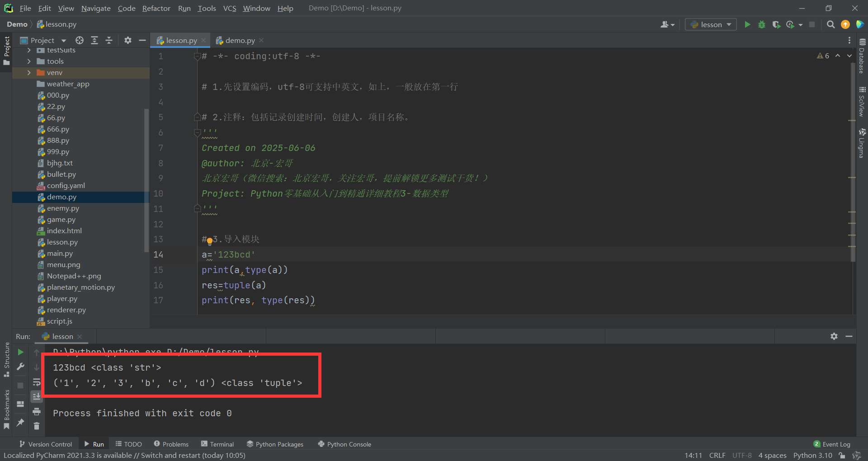Expand the venv folder

point(29,72)
